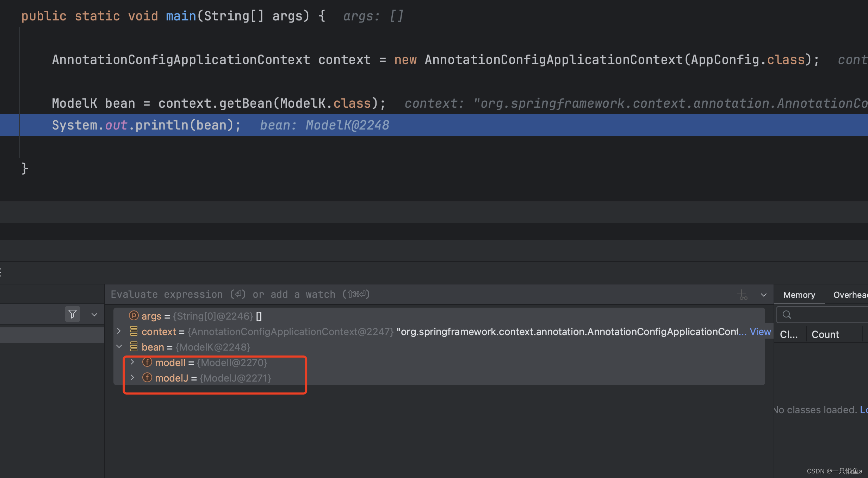
Task: Click the field icon next to modelJ
Action: 147,378
